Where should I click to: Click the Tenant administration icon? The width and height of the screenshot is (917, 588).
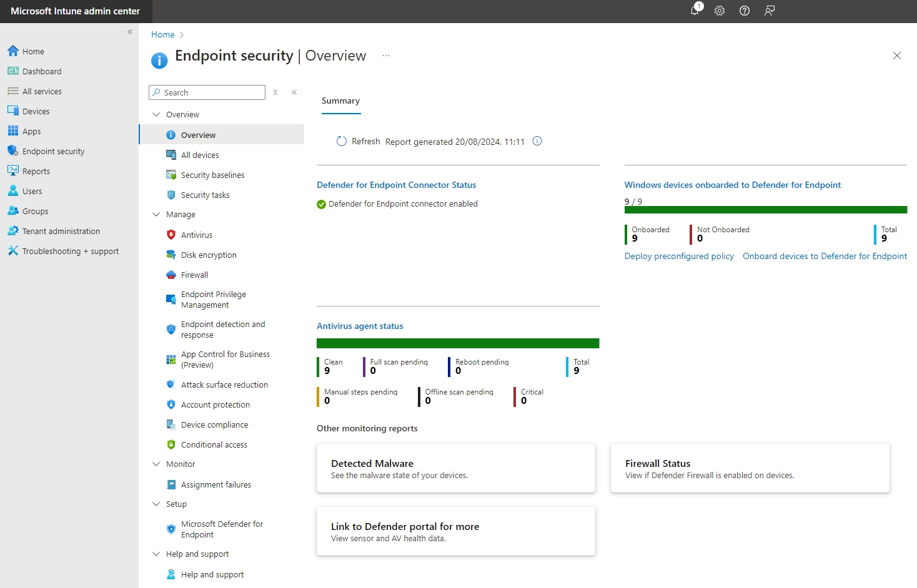[13, 231]
